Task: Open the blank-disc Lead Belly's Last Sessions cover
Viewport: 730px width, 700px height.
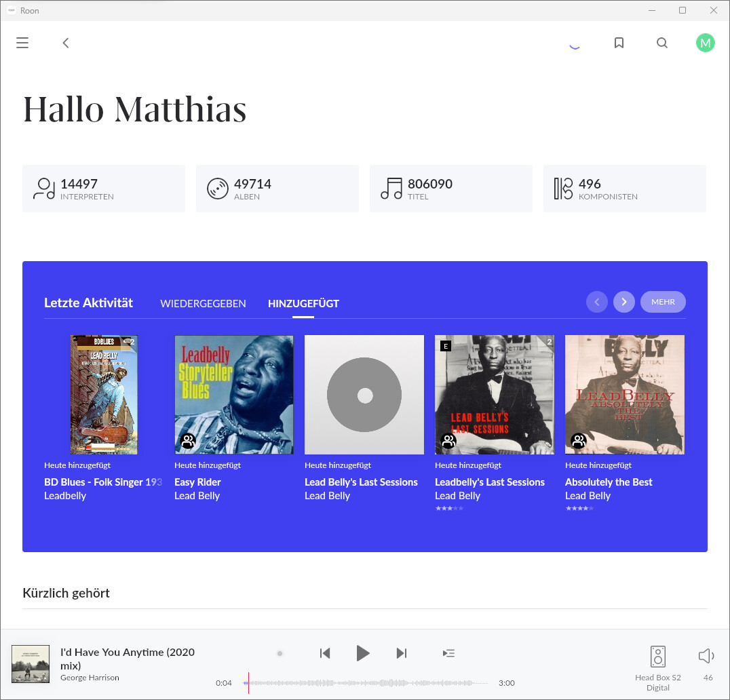Action: pos(364,395)
